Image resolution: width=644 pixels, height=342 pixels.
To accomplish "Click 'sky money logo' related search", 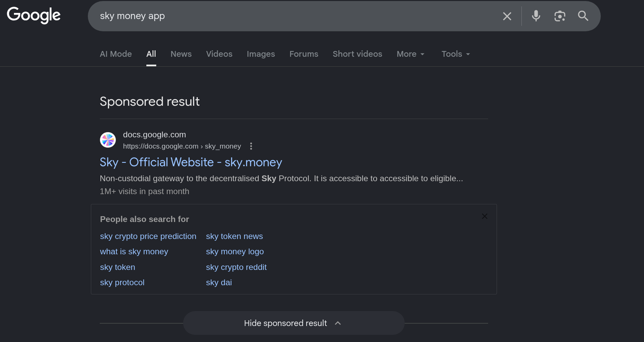I will (x=235, y=252).
